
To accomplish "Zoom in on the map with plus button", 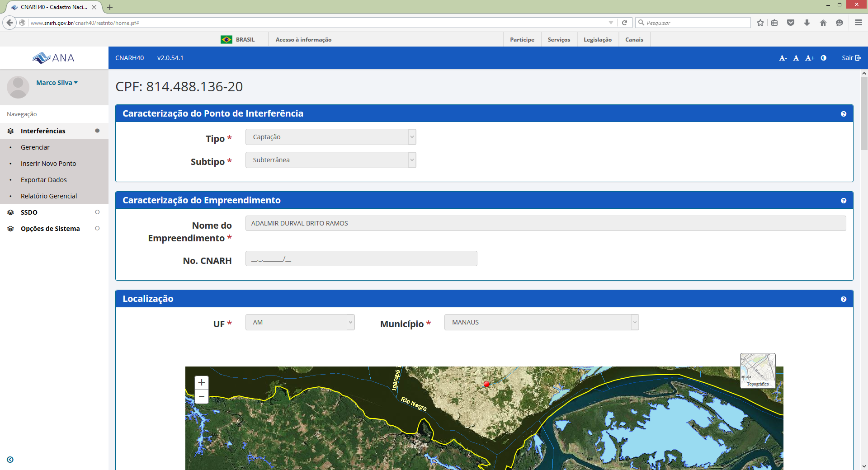I will click(202, 382).
